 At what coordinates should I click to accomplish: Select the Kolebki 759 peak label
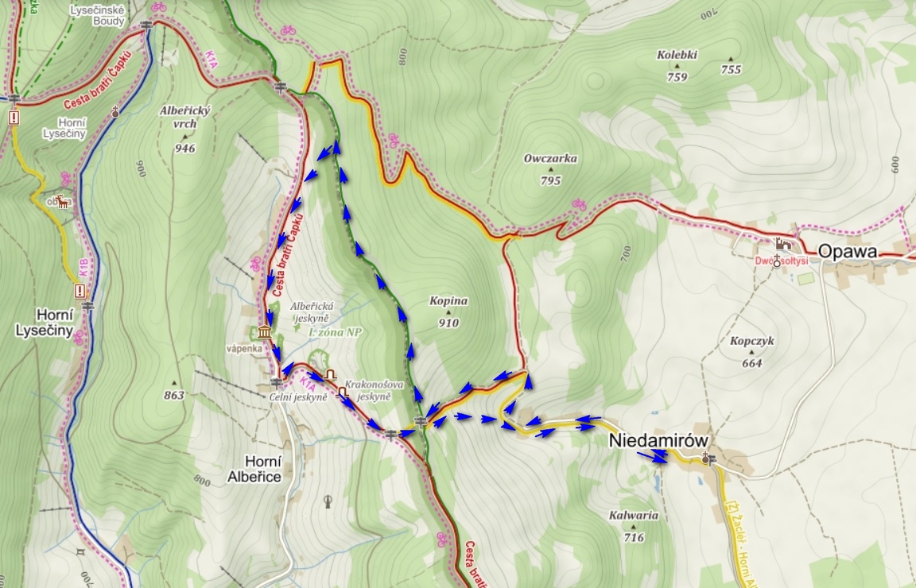point(677,65)
